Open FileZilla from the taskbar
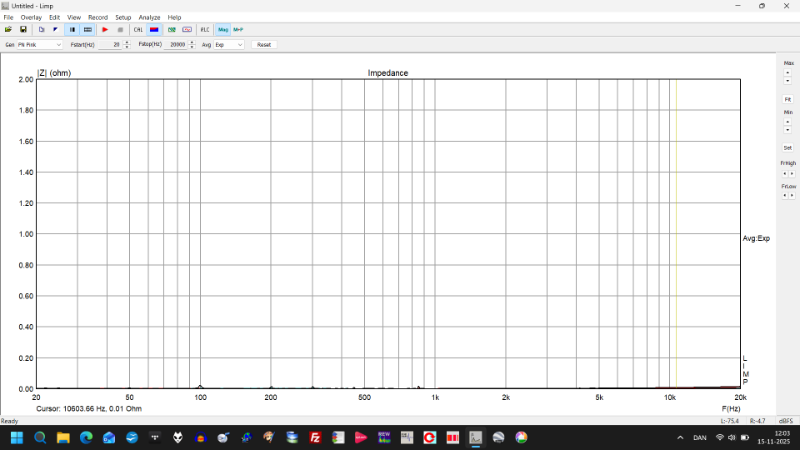800x450 pixels. (x=315, y=438)
